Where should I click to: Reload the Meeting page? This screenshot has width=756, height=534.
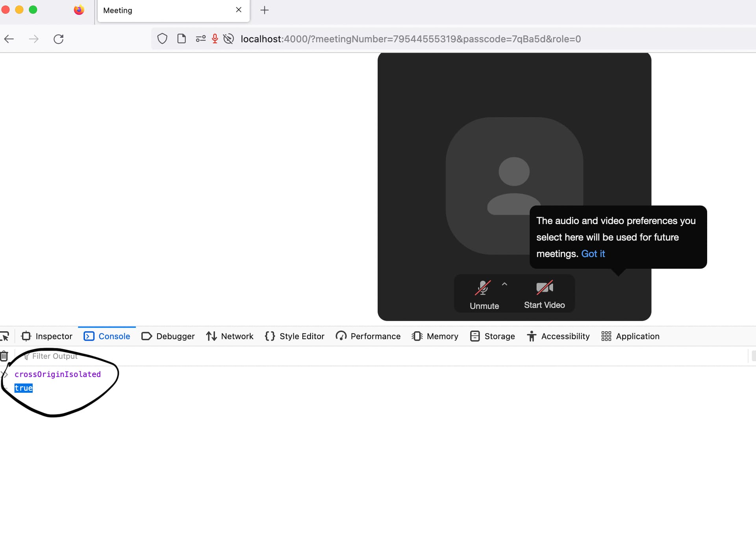58,39
